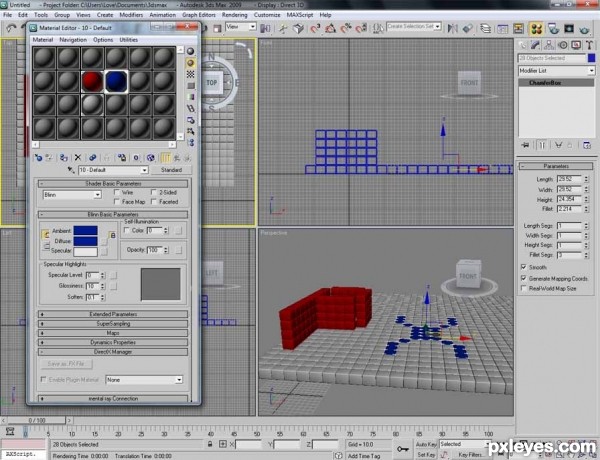Click Sample UV Tiling icon
Viewport: 600px width, 460px height.
click(x=191, y=85)
